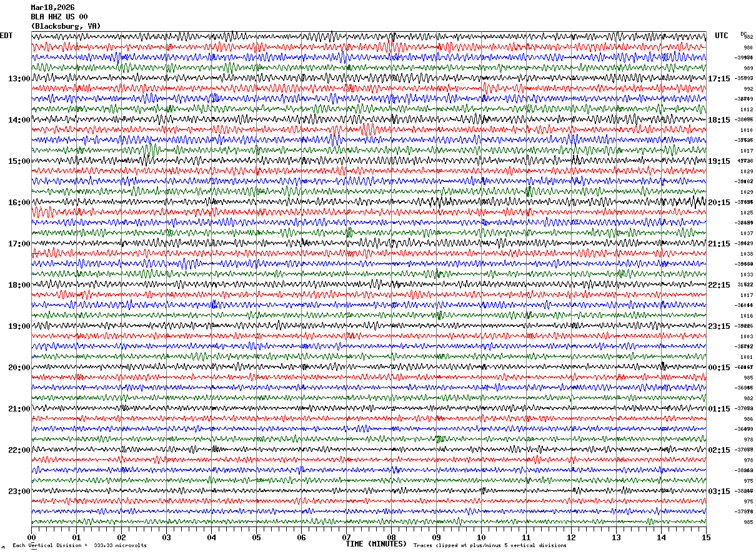Image resolution: width=756 pixels, height=554 pixels.
Task: Click the TIME (MINUTES) axis title
Action: coord(376,544)
